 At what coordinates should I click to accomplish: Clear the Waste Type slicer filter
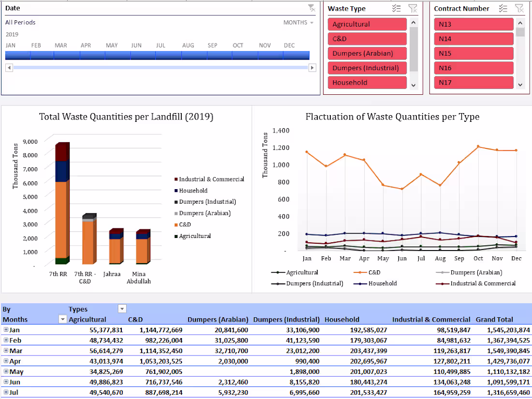click(413, 8)
